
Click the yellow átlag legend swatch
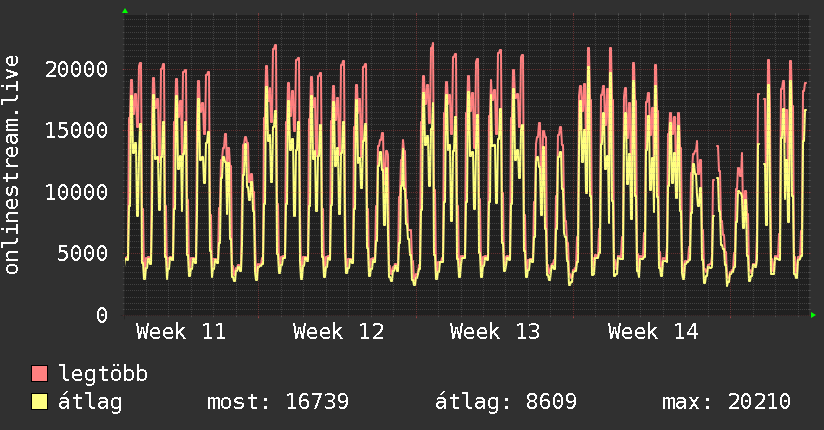(39, 402)
